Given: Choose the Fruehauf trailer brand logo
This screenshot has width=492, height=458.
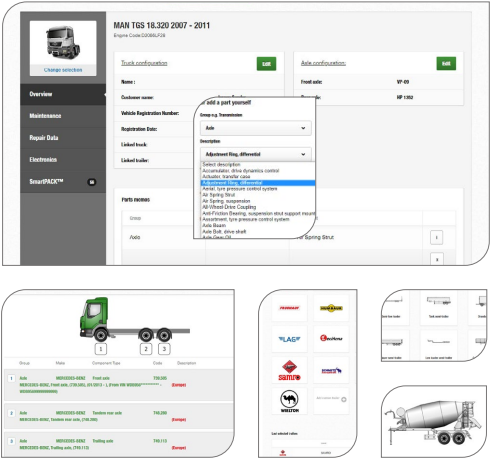Looking at the screenshot, I should pos(289,308).
